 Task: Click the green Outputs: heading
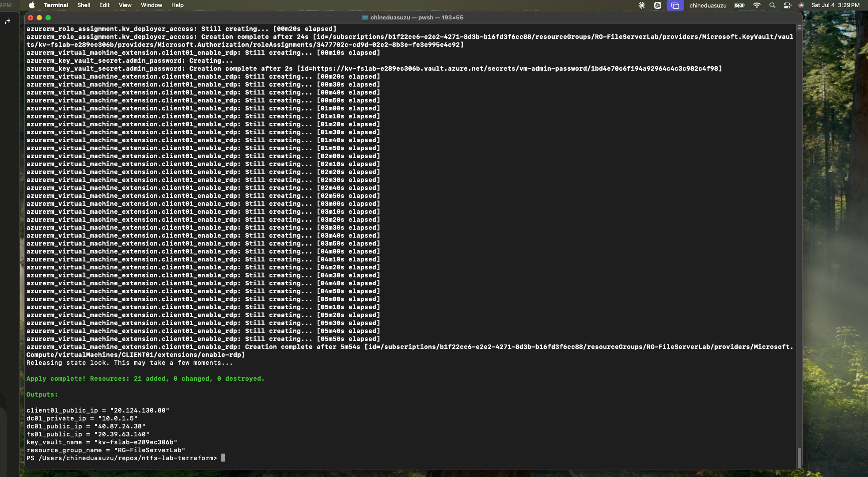point(42,394)
